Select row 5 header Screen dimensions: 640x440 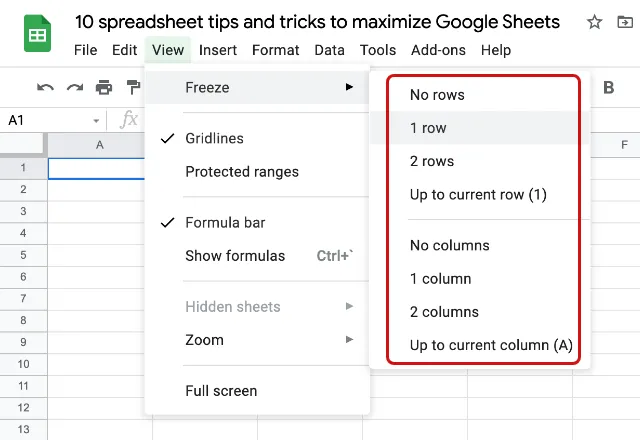23,255
